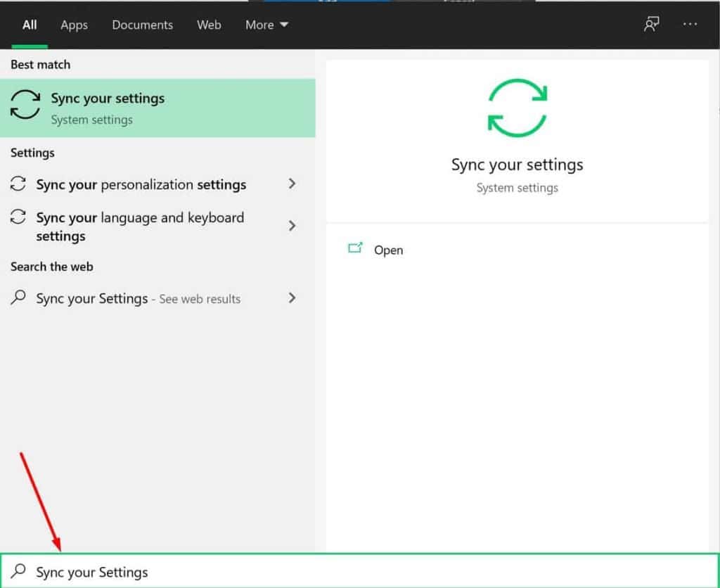
Task: Expand arrow for personalization settings result
Action: click(292, 184)
